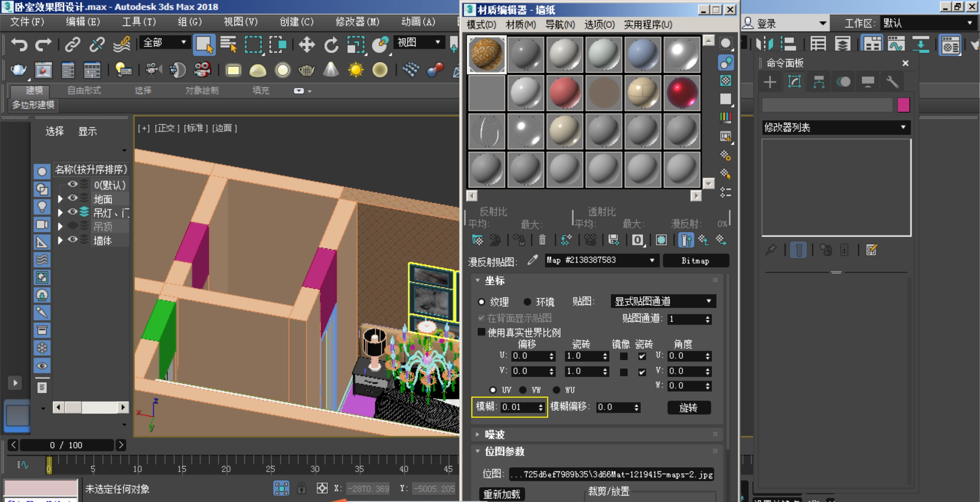Open the Create tab in command panel

770,82
